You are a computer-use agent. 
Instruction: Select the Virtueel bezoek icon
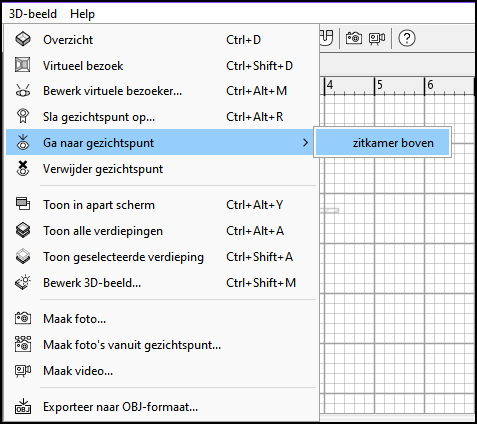click(23, 65)
